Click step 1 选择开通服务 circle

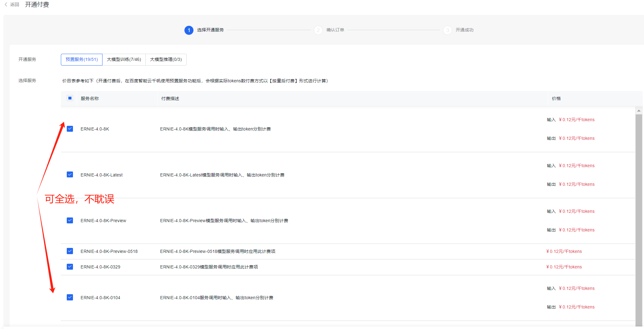[189, 30]
